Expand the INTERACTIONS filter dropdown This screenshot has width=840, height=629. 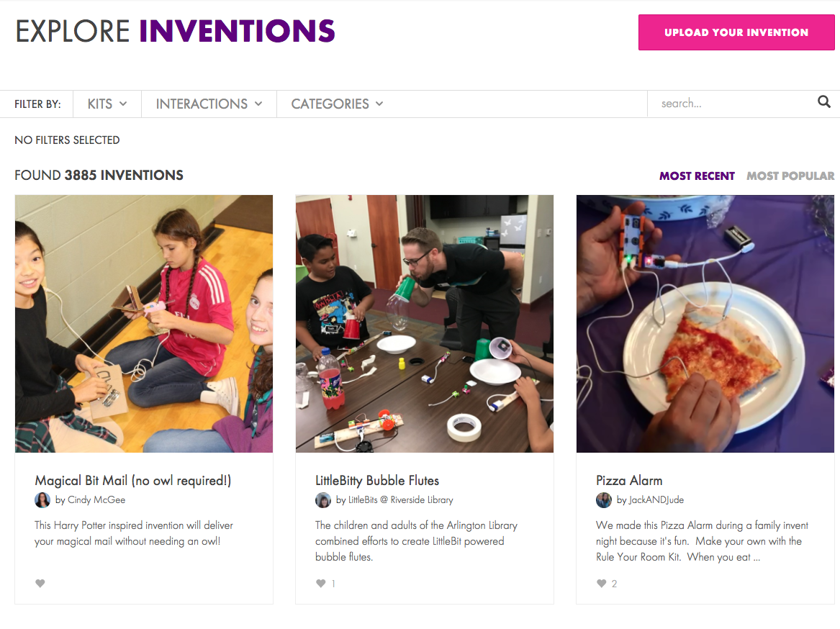tap(209, 104)
